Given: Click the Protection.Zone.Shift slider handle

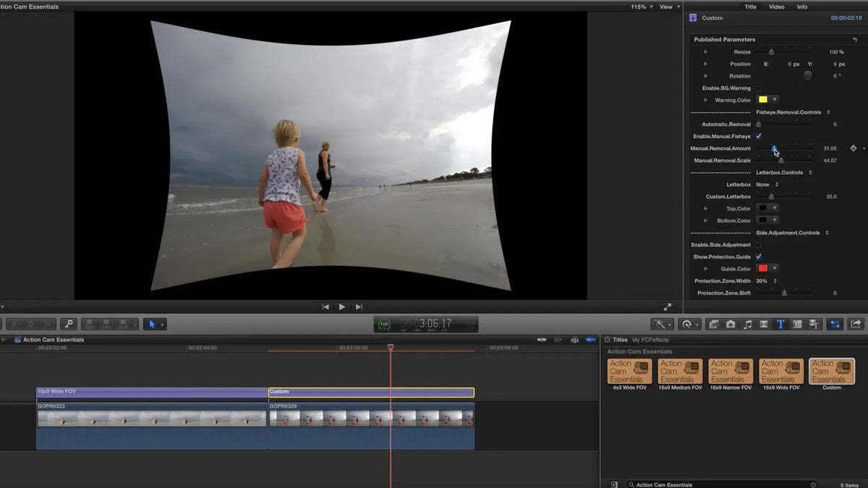Looking at the screenshot, I should click(x=784, y=293).
